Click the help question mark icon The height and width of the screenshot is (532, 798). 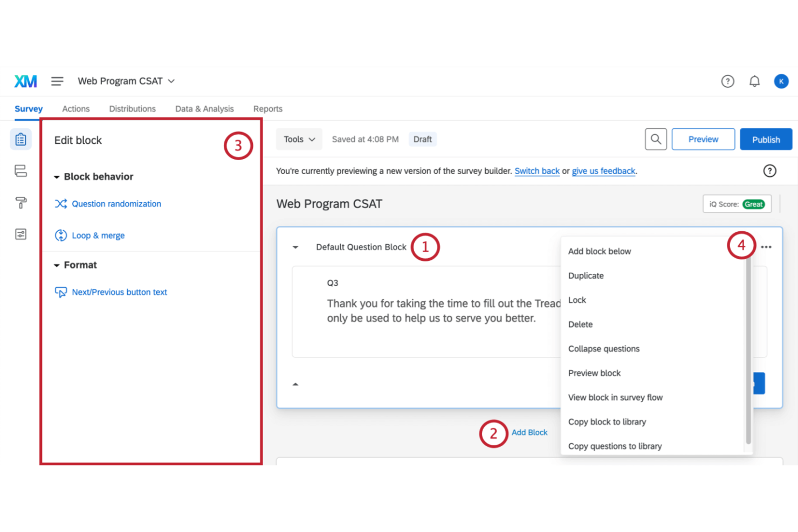pos(727,81)
